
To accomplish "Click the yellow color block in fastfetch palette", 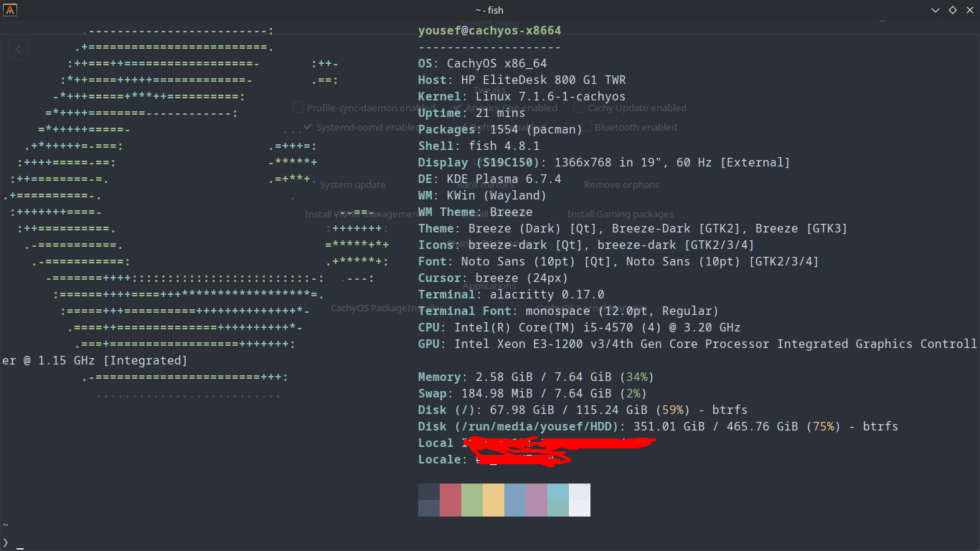I will pyautogui.click(x=494, y=500).
